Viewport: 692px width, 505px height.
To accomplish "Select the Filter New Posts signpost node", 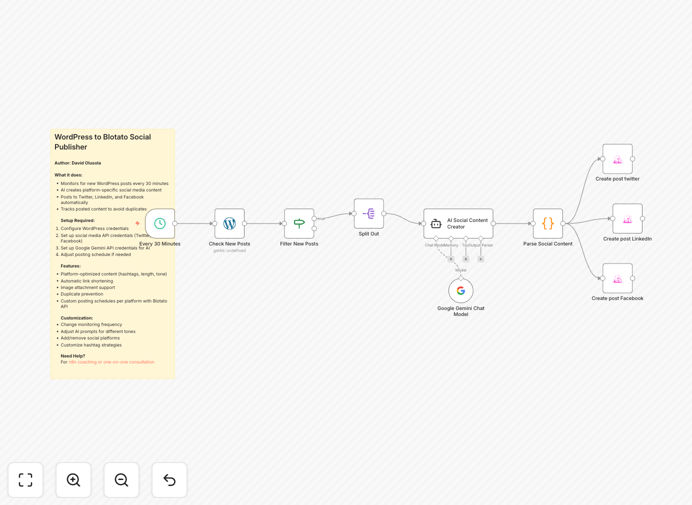I will [299, 223].
